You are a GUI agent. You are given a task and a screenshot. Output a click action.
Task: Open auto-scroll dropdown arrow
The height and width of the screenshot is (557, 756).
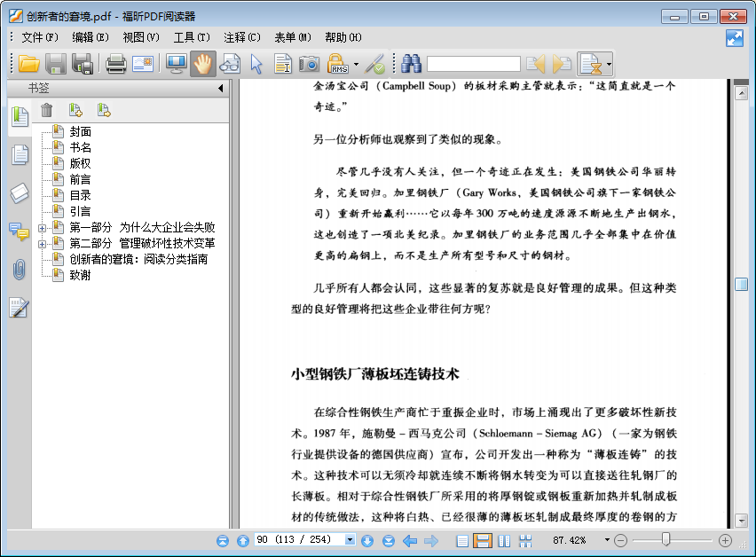609,64
